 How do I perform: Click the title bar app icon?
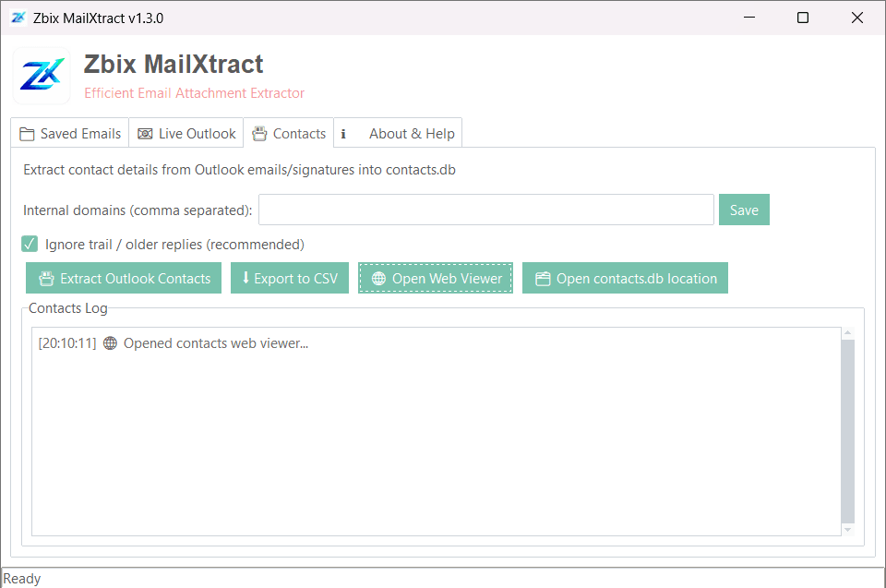(x=18, y=18)
